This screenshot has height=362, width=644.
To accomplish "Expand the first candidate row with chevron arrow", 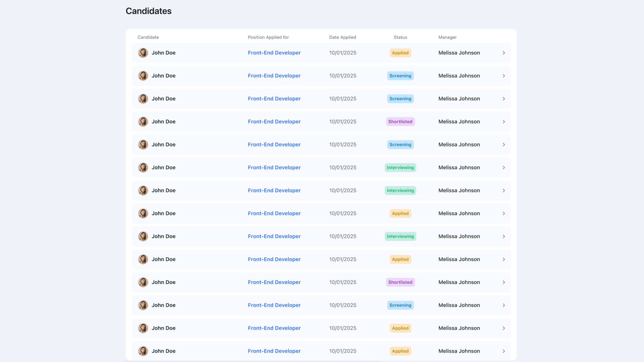I will coord(504,53).
